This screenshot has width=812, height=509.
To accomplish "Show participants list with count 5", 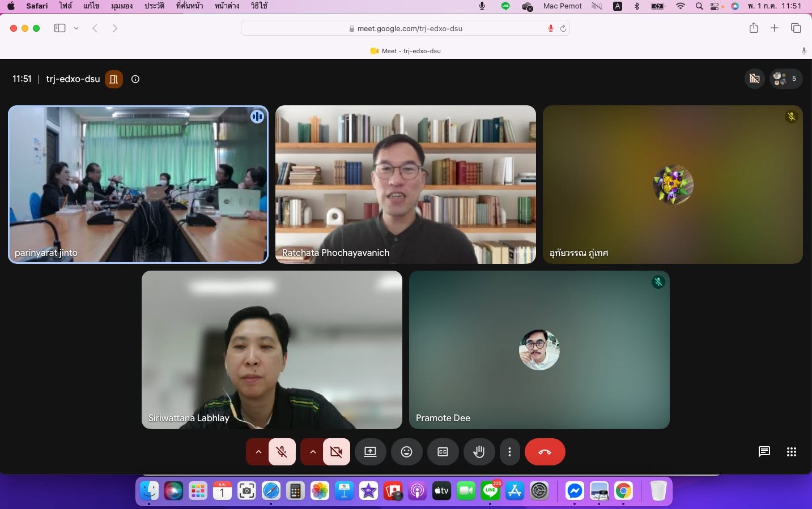I will [x=786, y=79].
